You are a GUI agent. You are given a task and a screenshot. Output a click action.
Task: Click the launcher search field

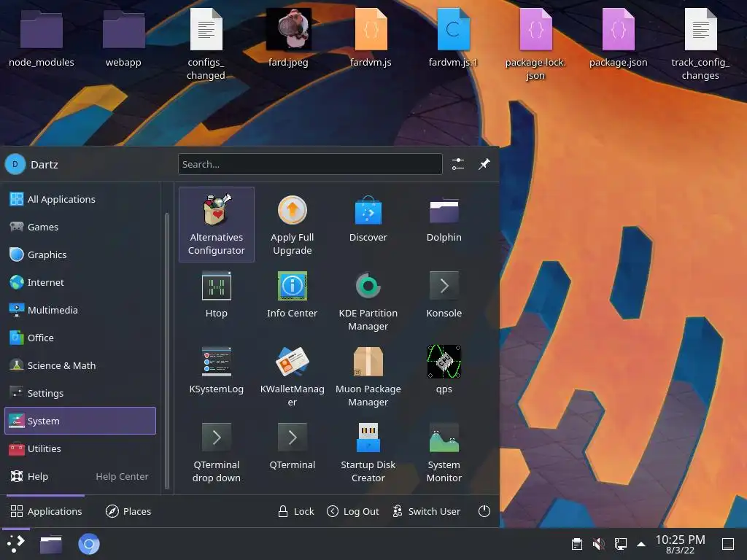pos(310,164)
